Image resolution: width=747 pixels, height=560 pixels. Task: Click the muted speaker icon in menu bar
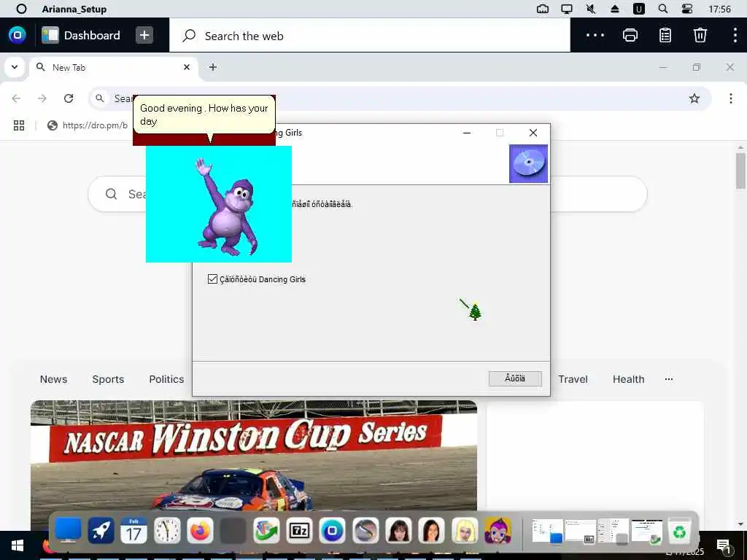point(591,9)
